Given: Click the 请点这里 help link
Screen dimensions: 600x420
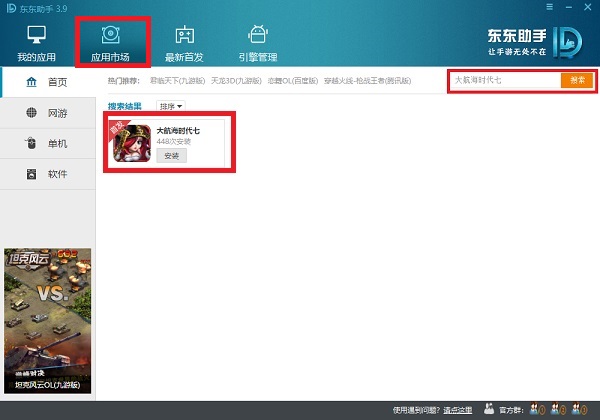Looking at the screenshot, I should tap(458, 410).
